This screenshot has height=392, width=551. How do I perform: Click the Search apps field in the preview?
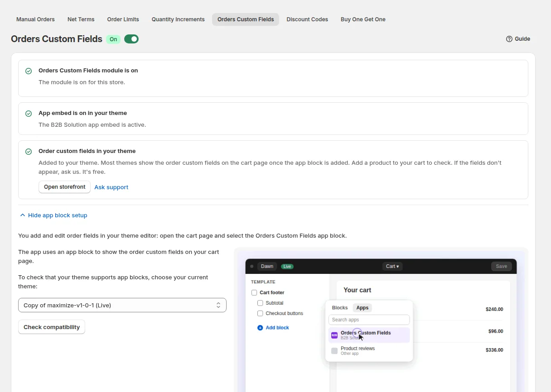[369, 320]
